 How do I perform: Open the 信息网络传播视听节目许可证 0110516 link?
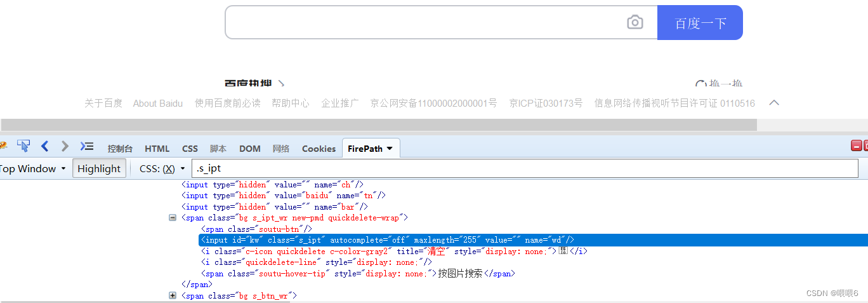click(x=674, y=103)
